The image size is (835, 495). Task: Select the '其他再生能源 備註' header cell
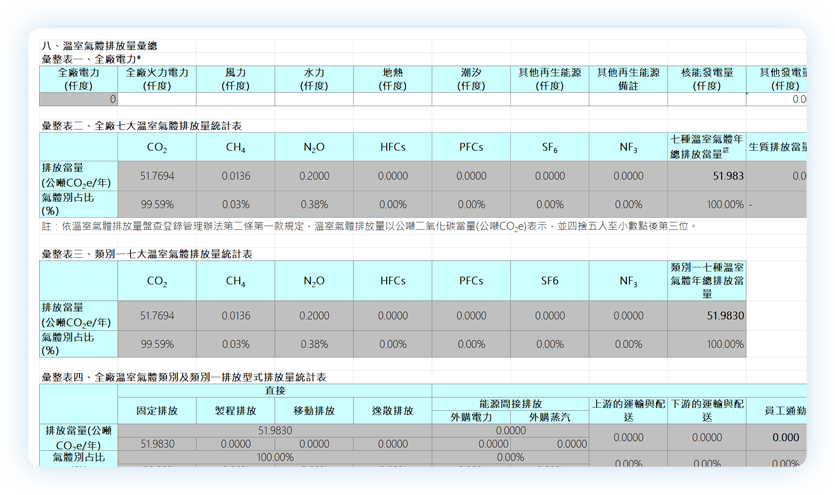coord(628,79)
